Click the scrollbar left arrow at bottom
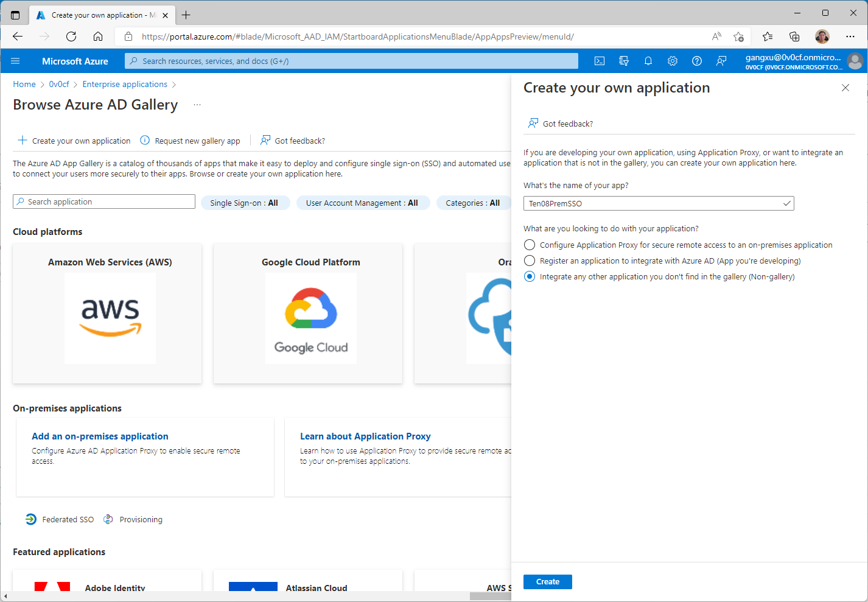 point(5,597)
